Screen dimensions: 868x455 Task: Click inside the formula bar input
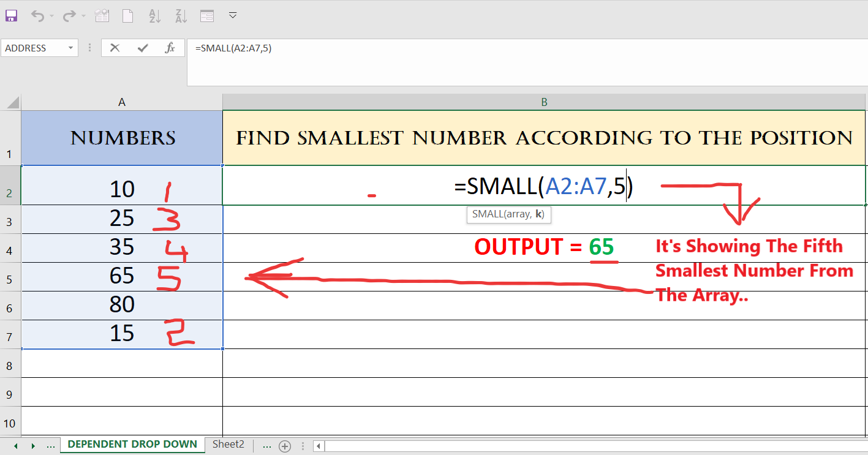coord(527,62)
